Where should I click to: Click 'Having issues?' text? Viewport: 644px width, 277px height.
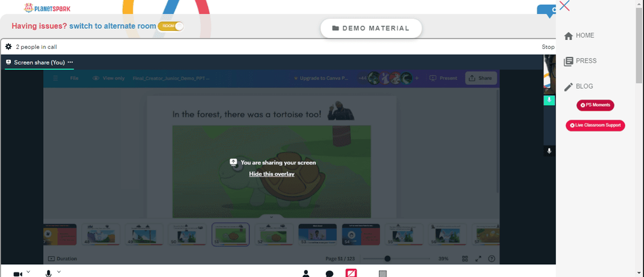(x=39, y=26)
